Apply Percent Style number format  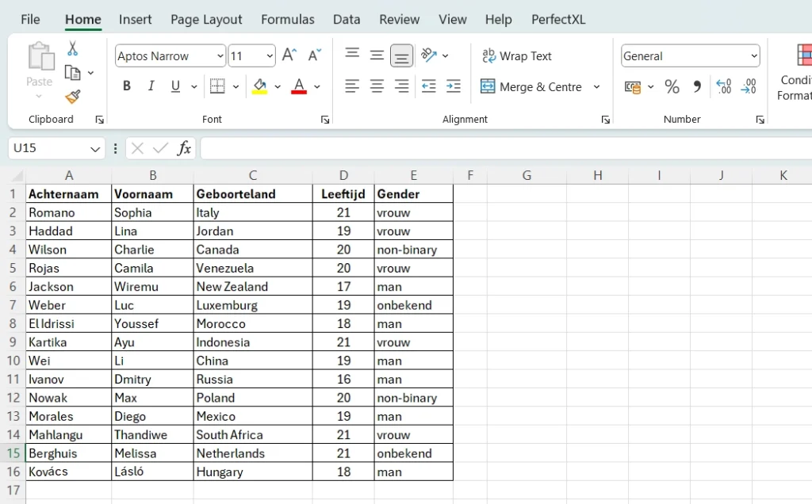pyautogui.click(x=672, y=86)
